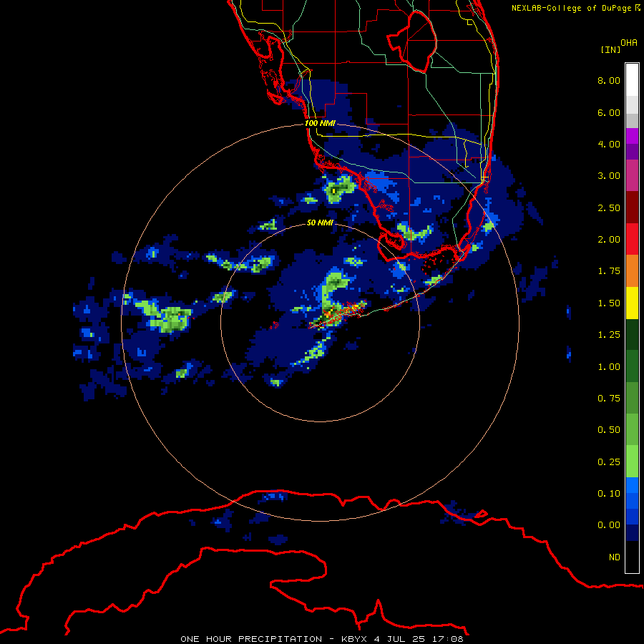Select the 6.00 legend value
644x644 pixels.
pyautogui.click(x=609, y=112)
